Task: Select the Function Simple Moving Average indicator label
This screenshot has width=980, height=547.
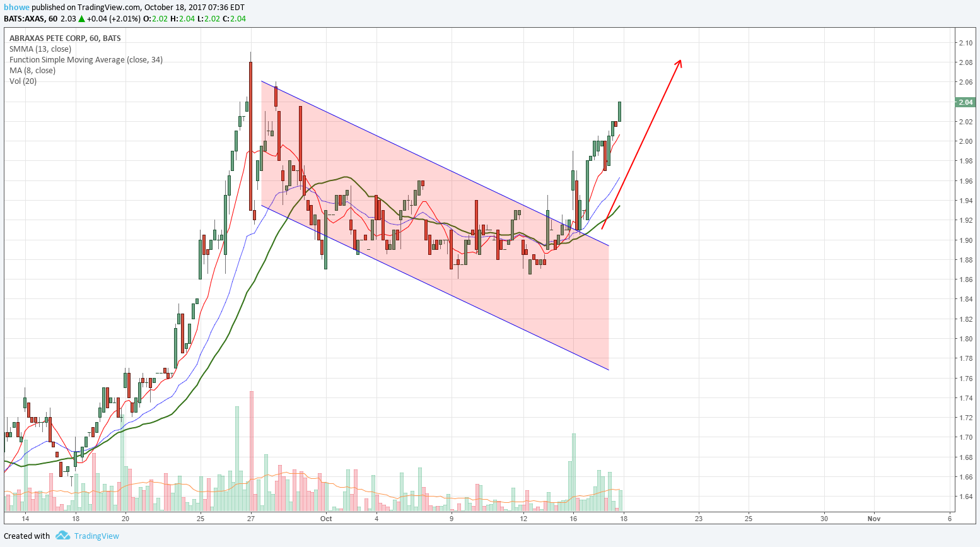Action: pos(86,60)
